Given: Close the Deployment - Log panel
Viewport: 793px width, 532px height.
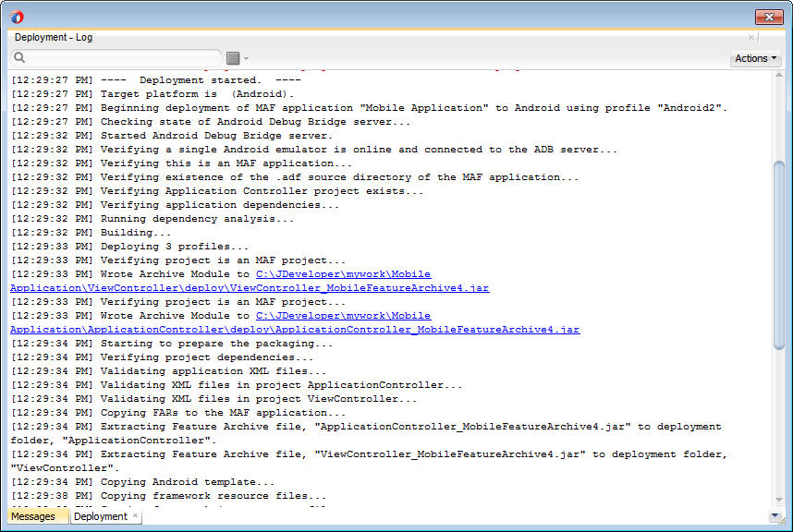Looking at the screenshot, I should click(x=751, y=37).
